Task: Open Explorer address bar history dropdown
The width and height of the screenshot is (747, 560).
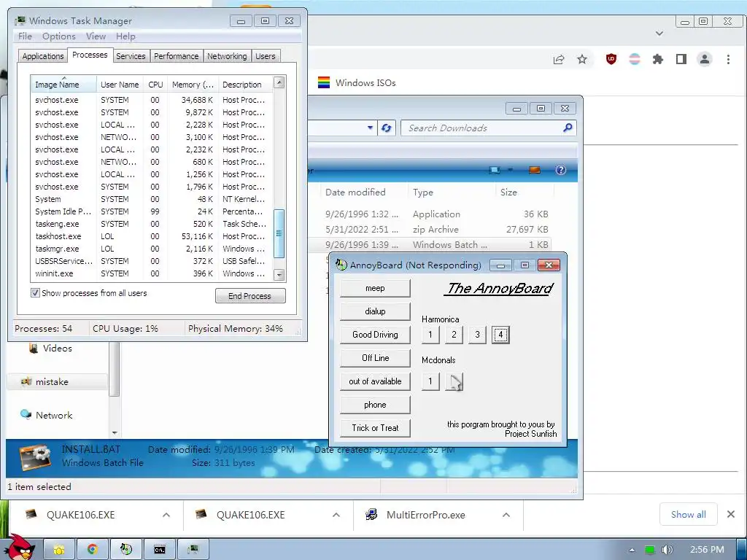Action: (370, 128)
